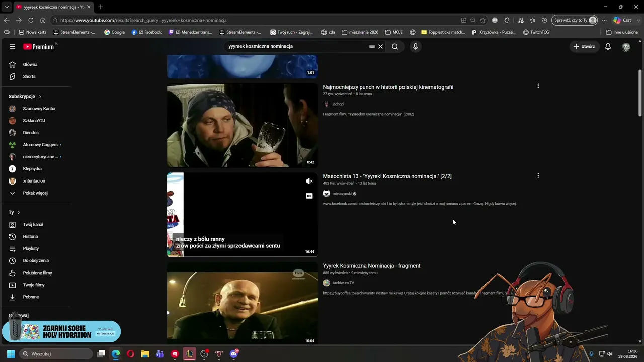Open browser history clock icon
This screenshot has height=362, width=644.
(x=544, y=20)
